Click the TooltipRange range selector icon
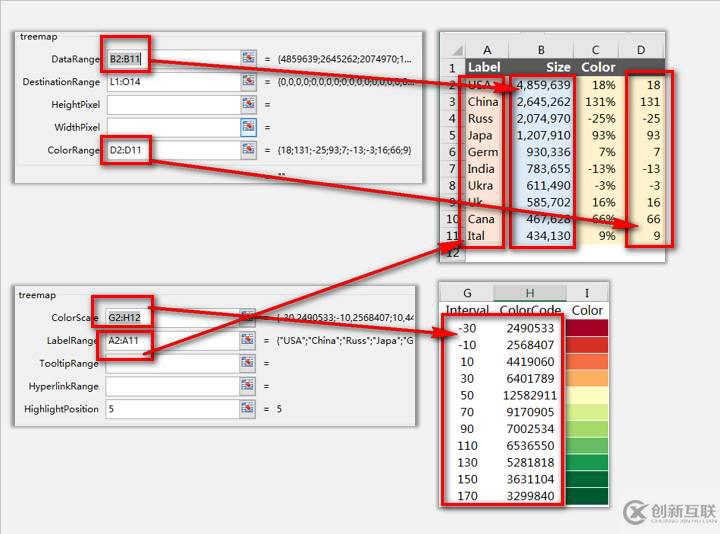This screenshot has width=720, height=534. pos(248,363)
